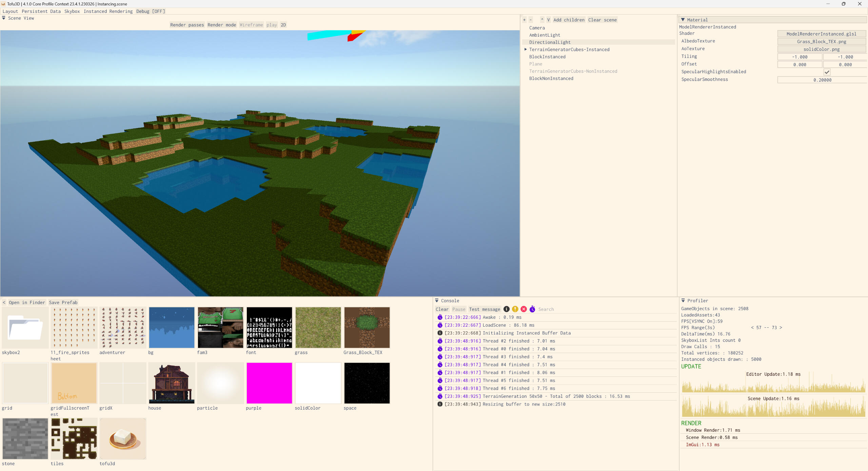The image size is (868, 471).
Task: Open the Instanced Rendering menu
Action: coord(108,11)
